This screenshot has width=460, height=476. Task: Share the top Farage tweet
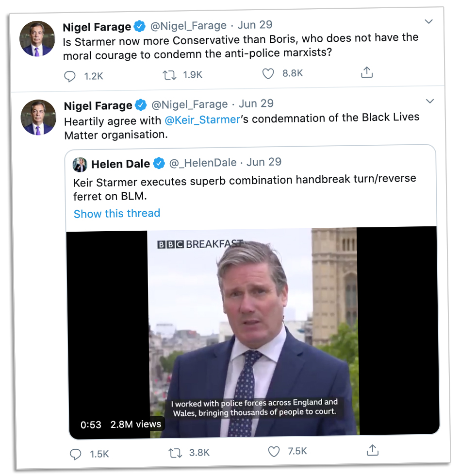point(367,72)
